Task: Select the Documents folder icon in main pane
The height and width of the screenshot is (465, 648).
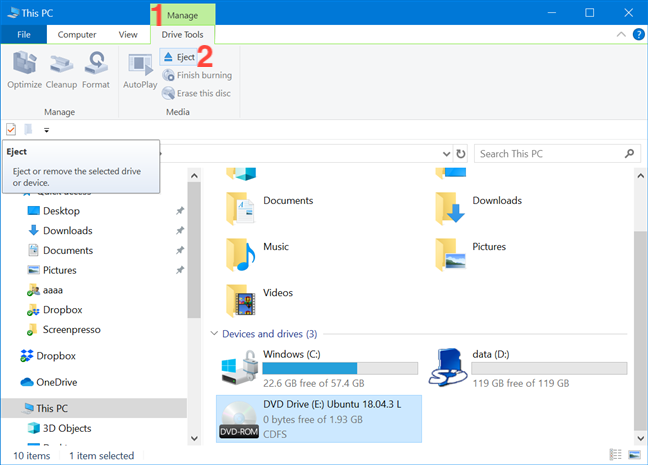Action: [241, 208]
